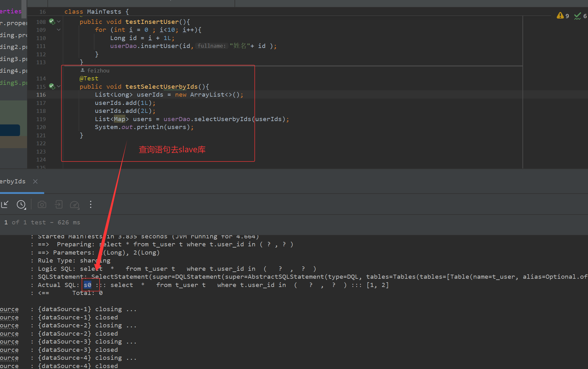This screenshot has height=369, width=588.
Task: Click the Map type in line 119
Action: point(120,119)
